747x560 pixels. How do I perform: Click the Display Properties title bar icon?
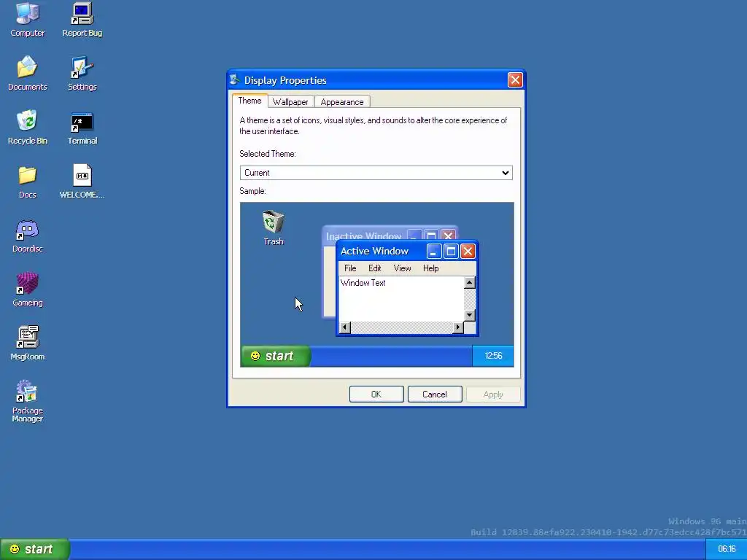coord(234,79)
